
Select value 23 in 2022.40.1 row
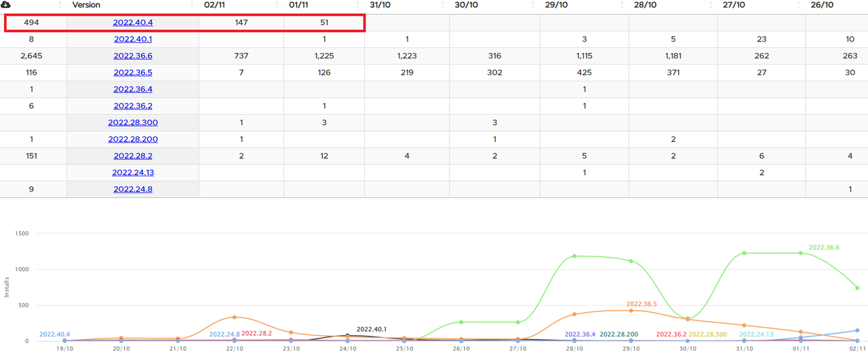click(762, 39)
